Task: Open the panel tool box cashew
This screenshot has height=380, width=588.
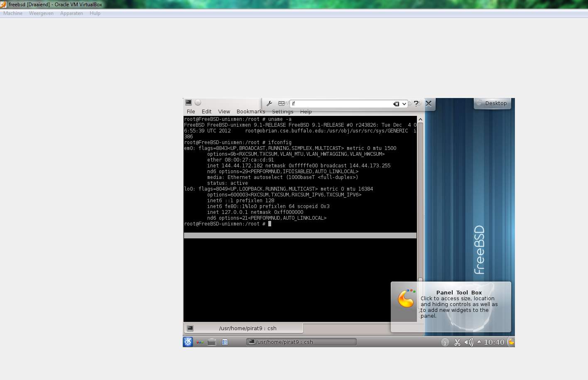Action: point(511,342)
